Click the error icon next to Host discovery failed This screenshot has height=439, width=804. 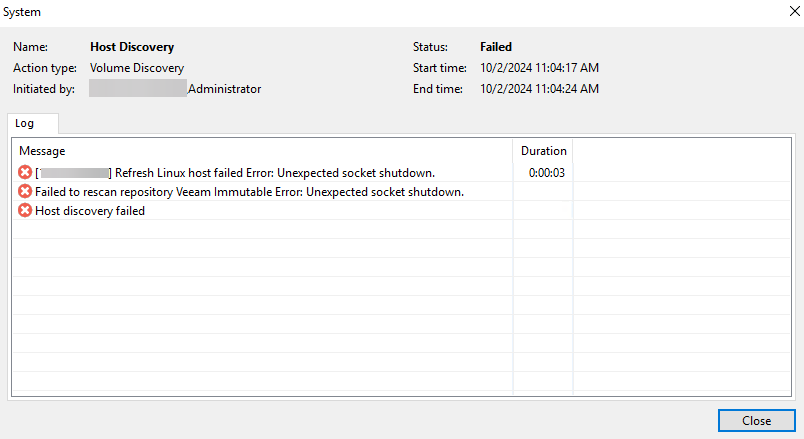(25, 211)
